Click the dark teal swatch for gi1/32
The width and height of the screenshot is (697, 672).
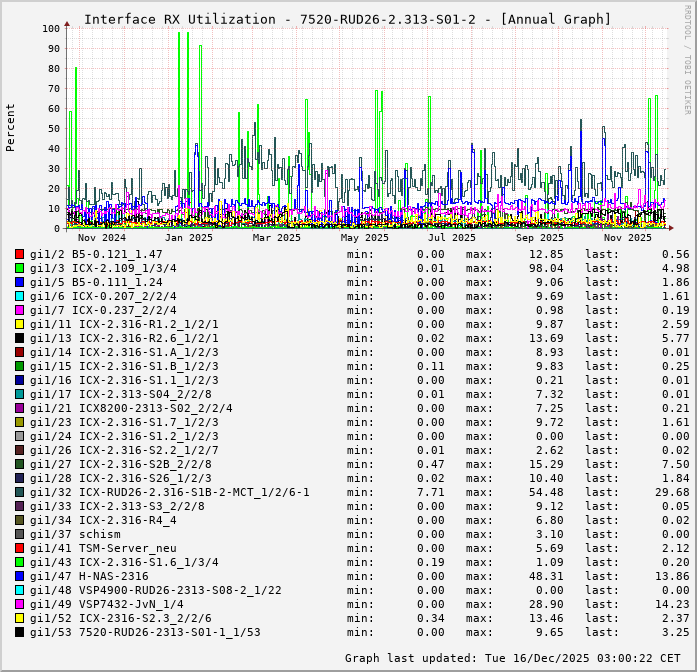pos(19,492)
